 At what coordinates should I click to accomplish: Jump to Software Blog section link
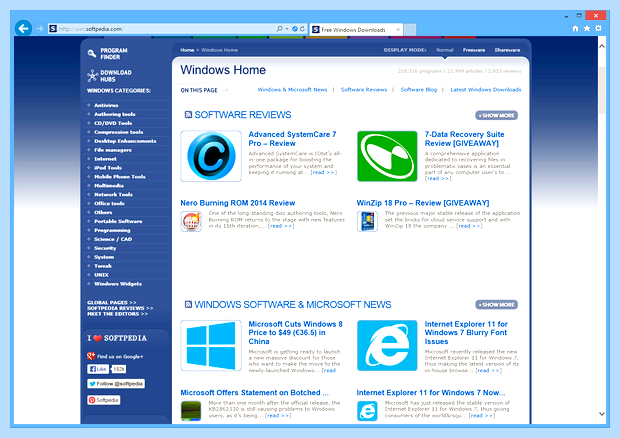point(419,90)
